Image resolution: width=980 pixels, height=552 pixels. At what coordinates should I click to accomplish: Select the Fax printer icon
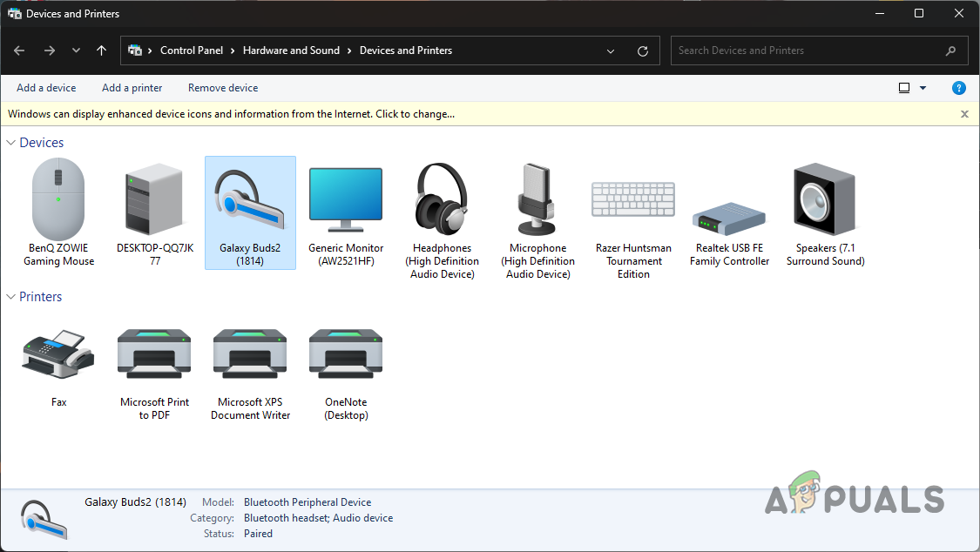click(58, 357)
